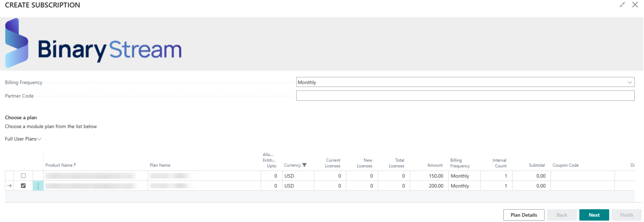Click the Subtotal 0.00 cell in the 200.00 row

(x=531, y=186)
